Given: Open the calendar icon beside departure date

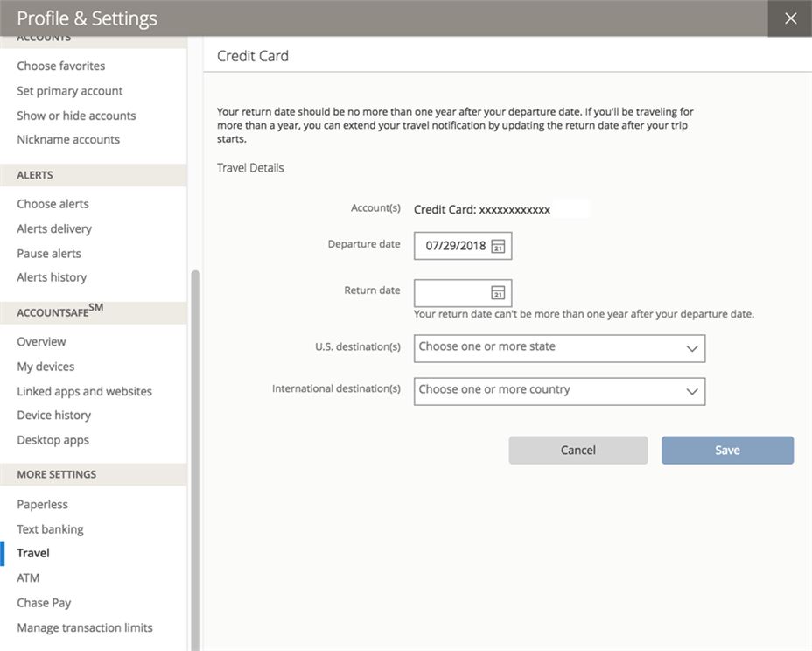Looking at the screenshot, I should pyautogui.click(x=500, y=246).
